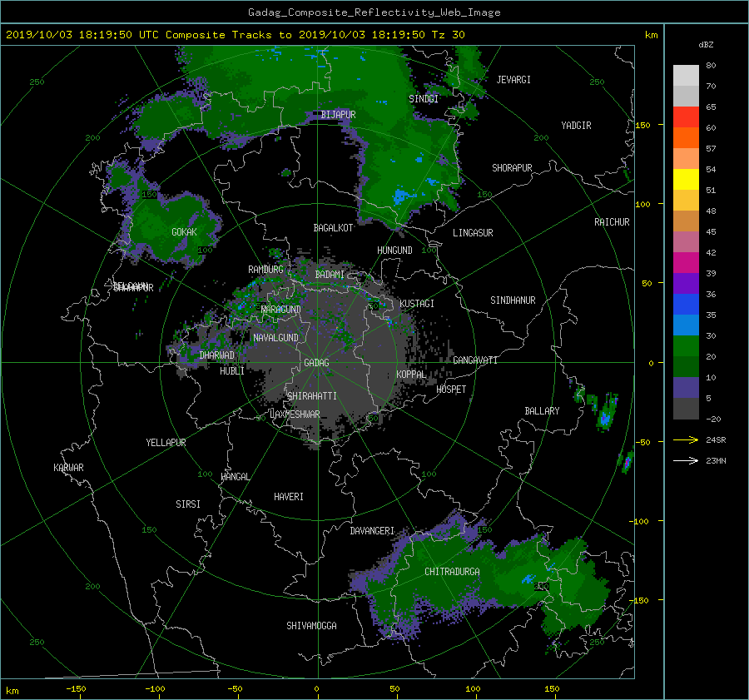Click the km unit label at top right

(x=651, y=35)
